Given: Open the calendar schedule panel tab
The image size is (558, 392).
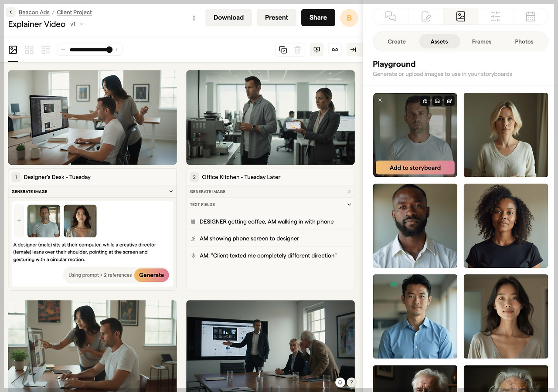Looking at the screenshot, I should point(531,17).
